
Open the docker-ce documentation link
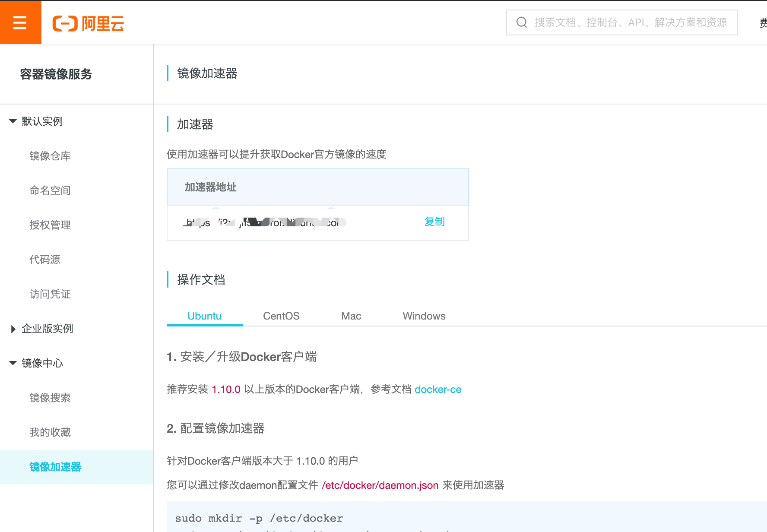click(x=438, y=389)
